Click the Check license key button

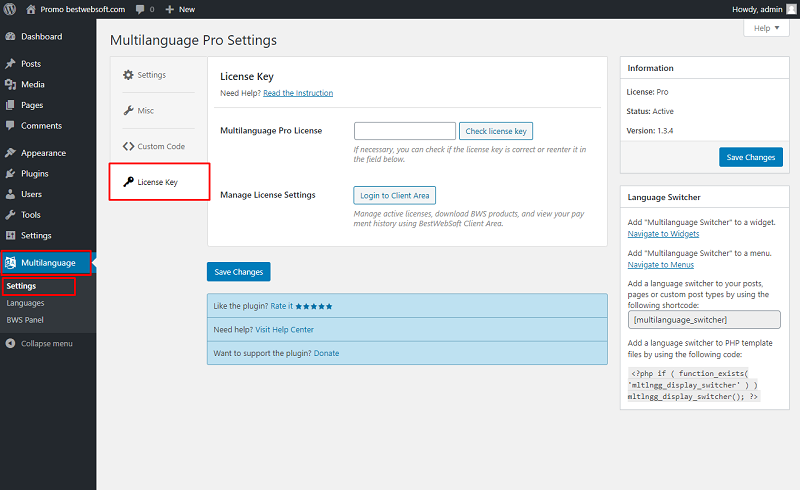(x=496, y=131)
